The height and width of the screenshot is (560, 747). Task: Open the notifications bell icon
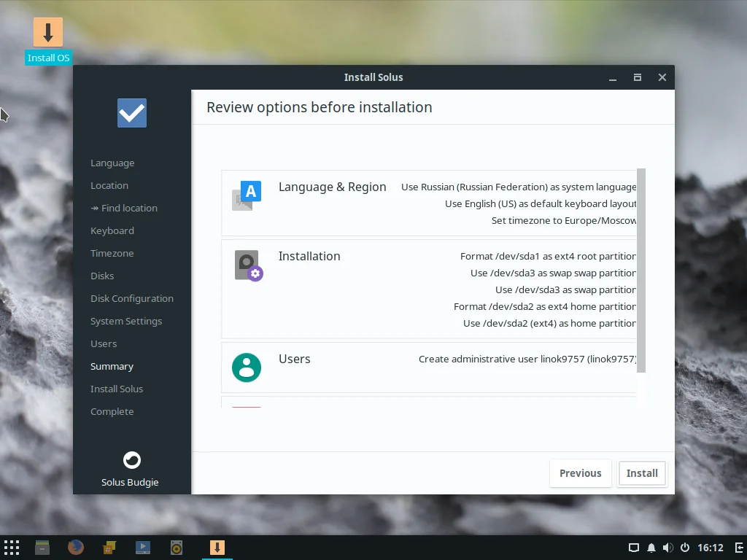[x=651, y=548]
